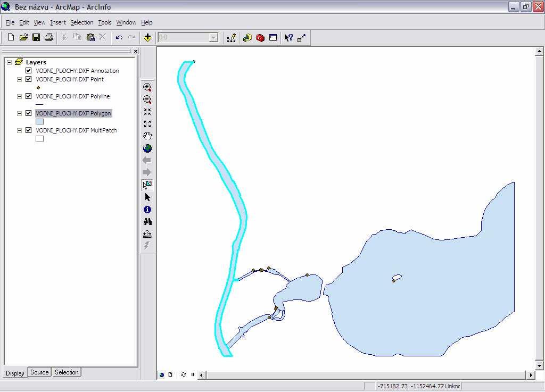This screenshot has width=545, height=392.
Task: Toggle VODNI_PLOCHY.DXF Annotation layer visibility
Action: [29, 71]
